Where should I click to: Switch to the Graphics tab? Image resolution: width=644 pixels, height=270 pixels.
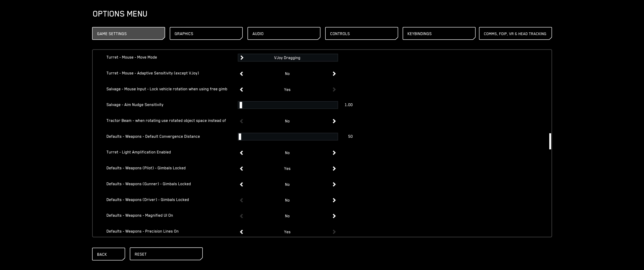point(206,34)
